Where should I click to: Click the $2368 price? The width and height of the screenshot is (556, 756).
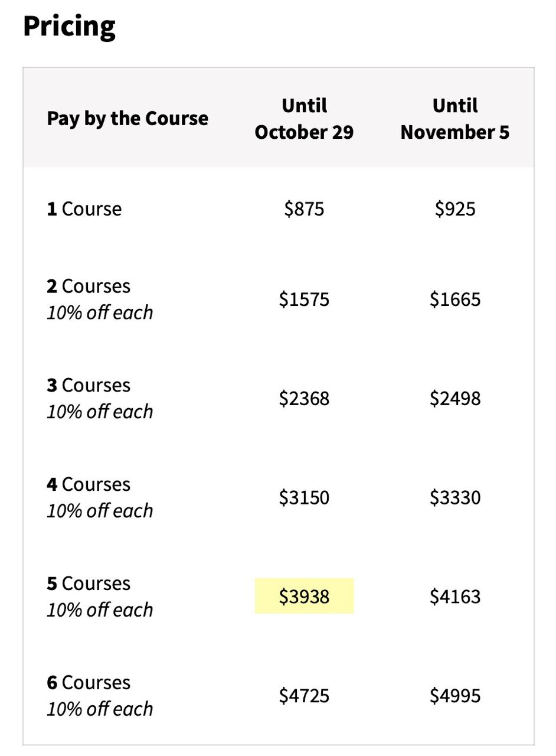point(304,399)
